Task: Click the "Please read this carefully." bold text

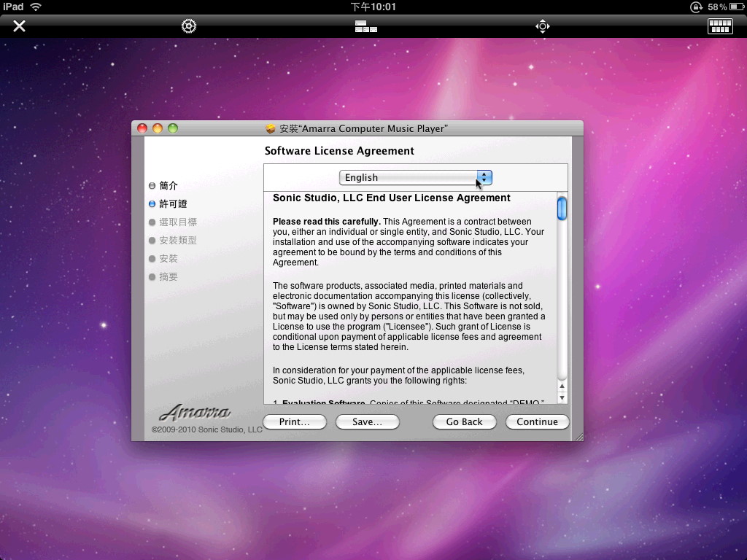Action: pos(326,222)
